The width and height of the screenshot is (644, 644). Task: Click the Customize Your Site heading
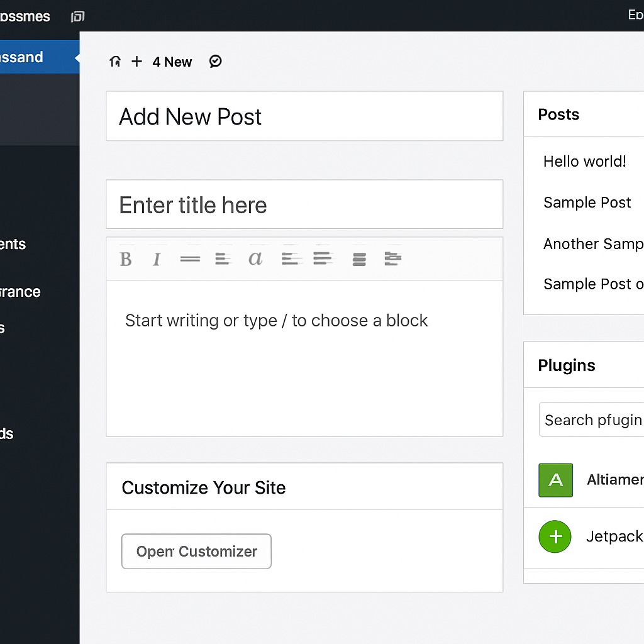[203, 487]
